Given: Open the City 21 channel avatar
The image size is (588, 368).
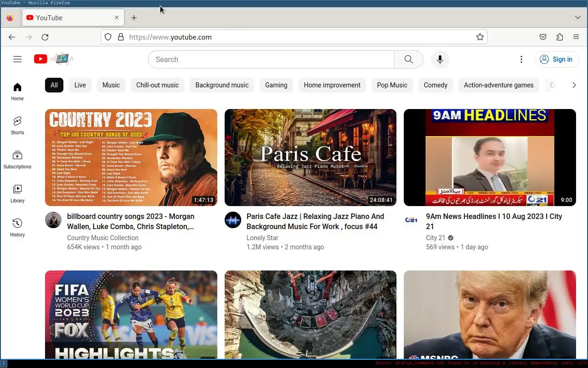Looking at the screenshot, I should pos(411,220).
